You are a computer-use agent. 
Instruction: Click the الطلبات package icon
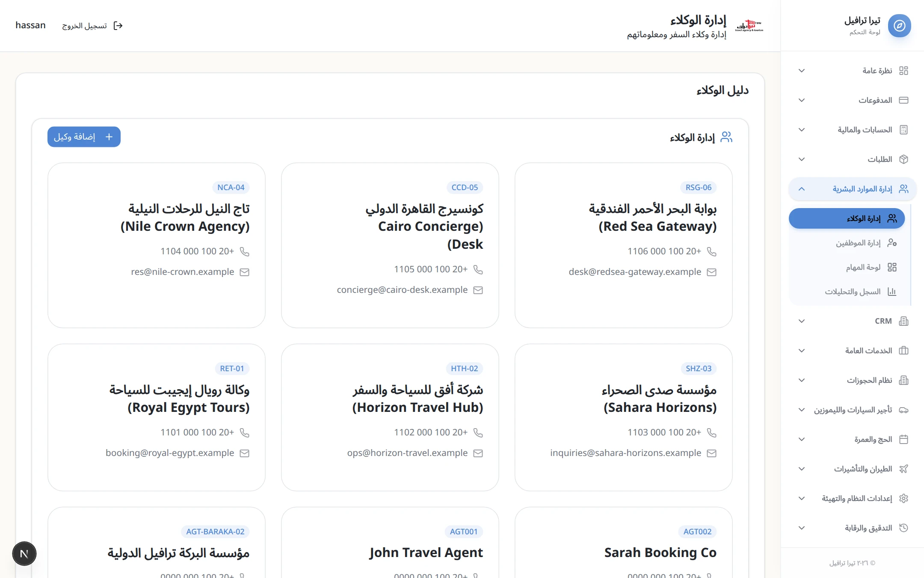(x=903, y=159)
